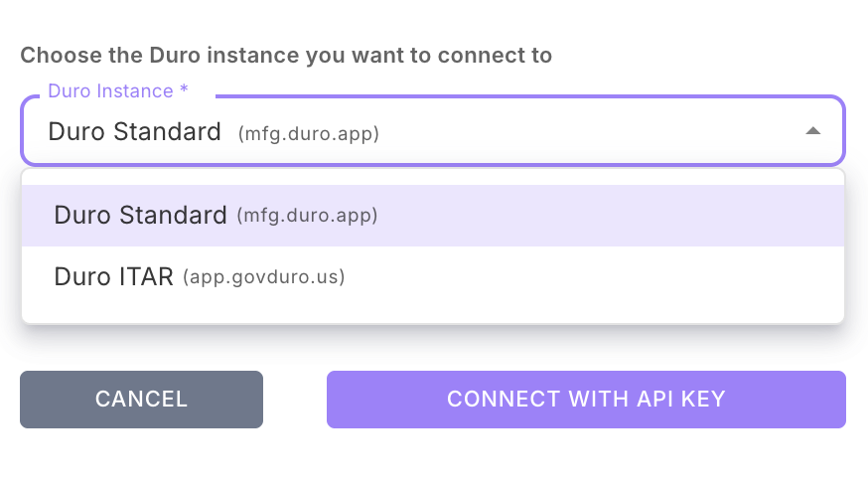
Task: Choose the Duro ITAR option
Action: pos(115,276)
